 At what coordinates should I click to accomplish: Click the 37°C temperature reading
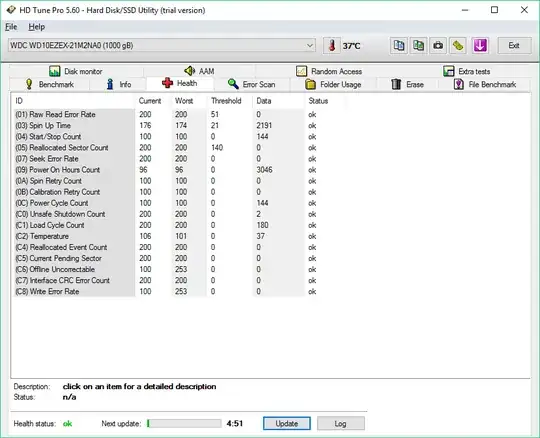click(x=351, y=46)
